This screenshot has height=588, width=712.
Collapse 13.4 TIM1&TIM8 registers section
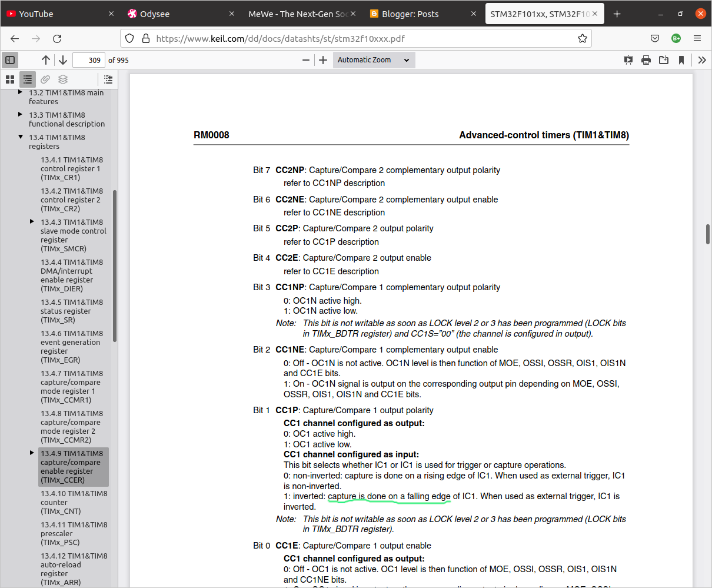(21, 137)
